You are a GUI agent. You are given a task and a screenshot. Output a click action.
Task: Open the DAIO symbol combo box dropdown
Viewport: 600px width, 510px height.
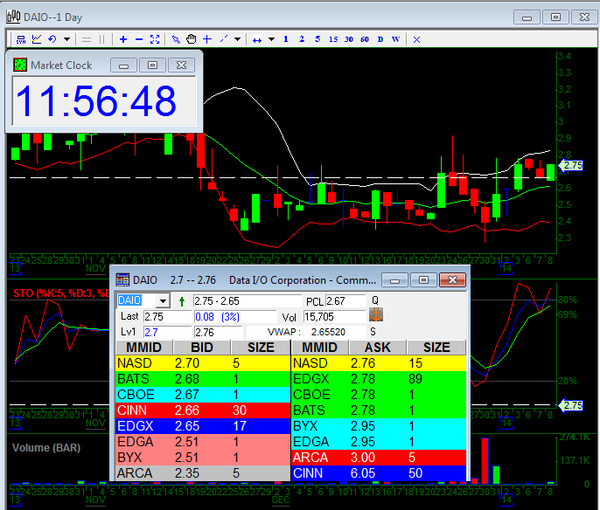point(164,300)
